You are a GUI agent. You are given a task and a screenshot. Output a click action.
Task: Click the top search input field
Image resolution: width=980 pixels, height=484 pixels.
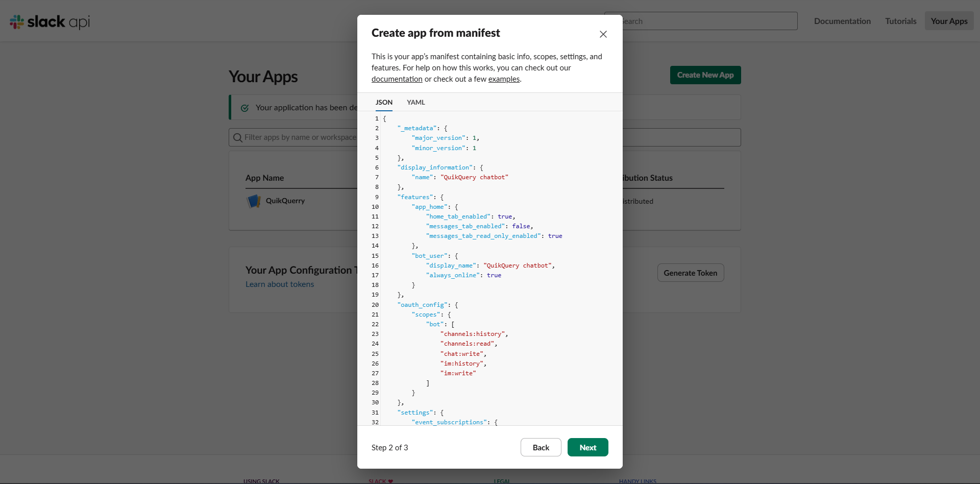[x=701, y=21]
